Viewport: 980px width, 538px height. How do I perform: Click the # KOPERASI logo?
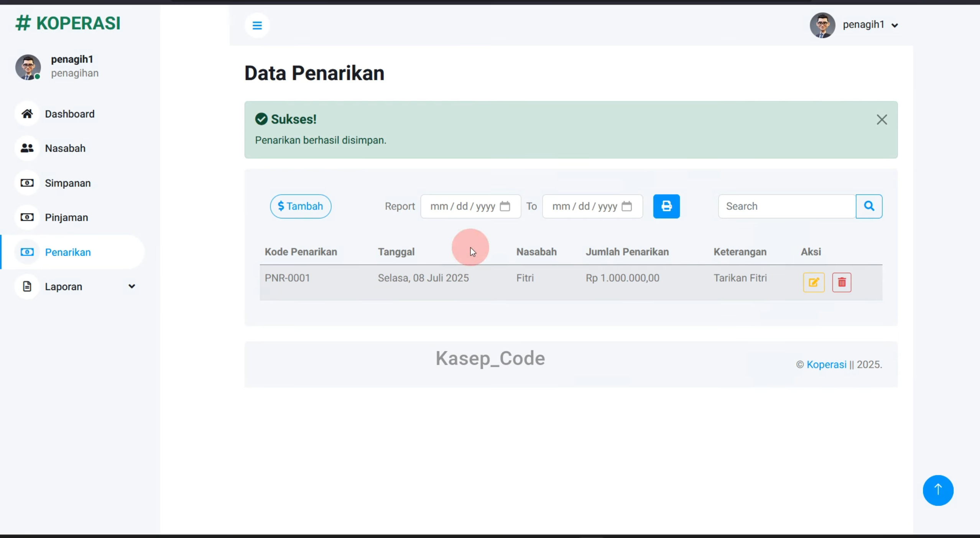click(x=68, y=23)
